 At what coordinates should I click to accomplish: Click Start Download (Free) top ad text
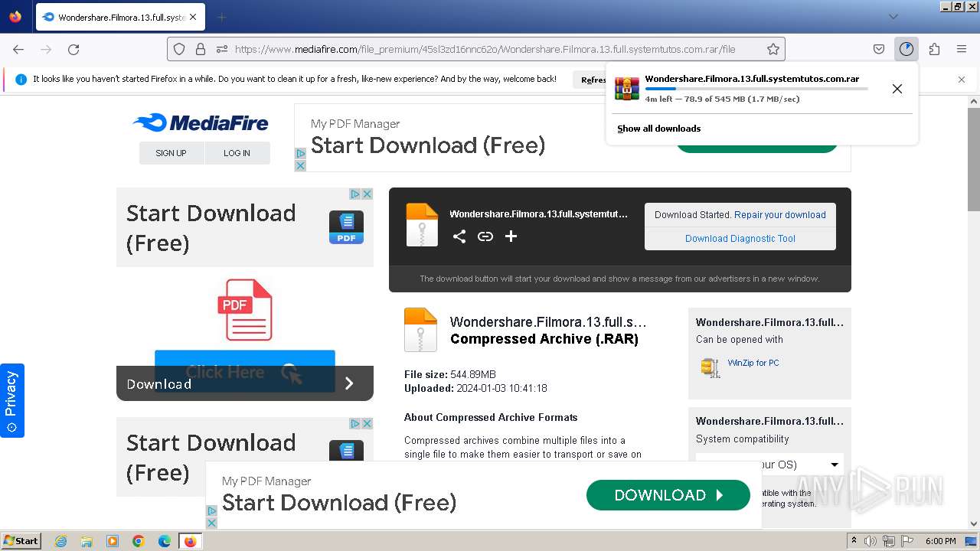tap(428, 145)
